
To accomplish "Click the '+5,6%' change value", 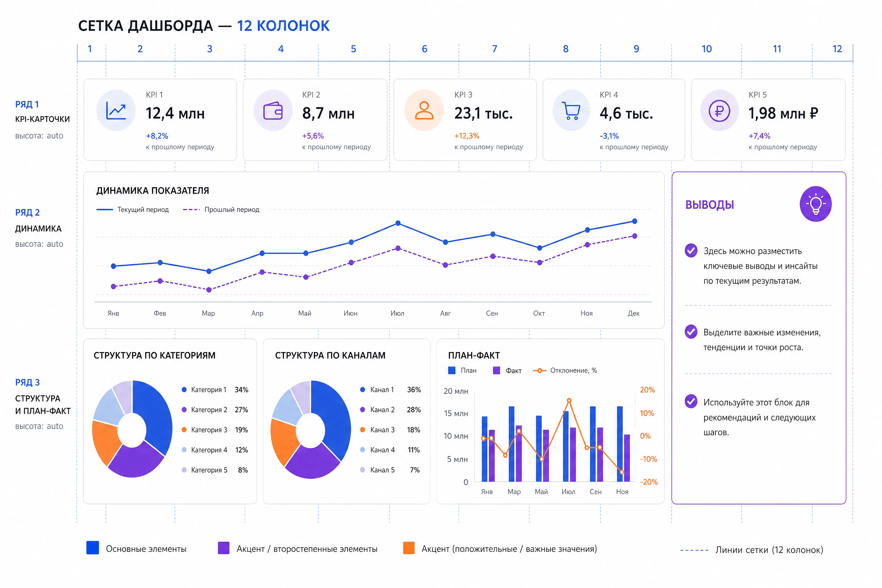I will (x=313, y=136).
